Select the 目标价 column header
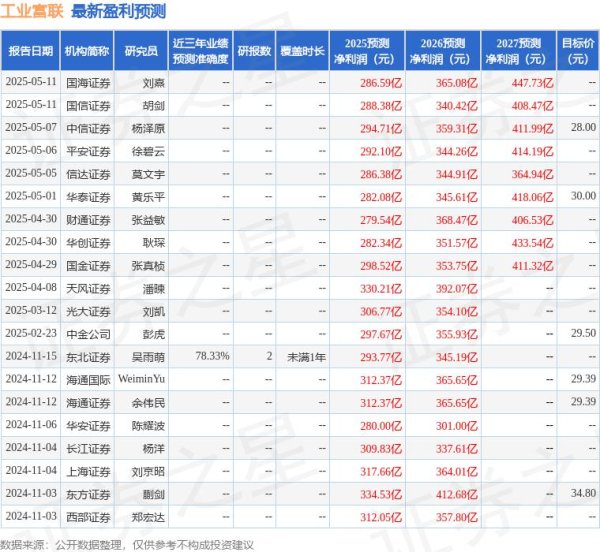This screenshot has height=552, width=600. (578, 50)
